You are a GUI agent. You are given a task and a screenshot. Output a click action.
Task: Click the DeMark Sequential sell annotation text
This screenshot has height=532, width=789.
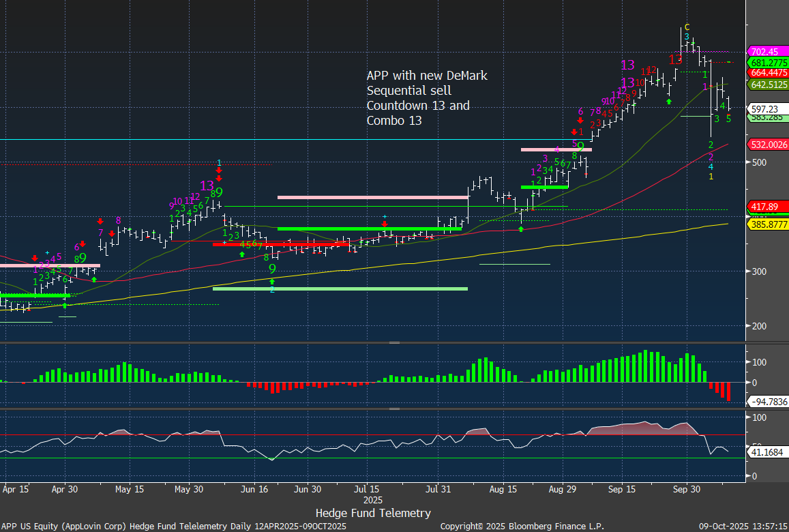(427, 98)
